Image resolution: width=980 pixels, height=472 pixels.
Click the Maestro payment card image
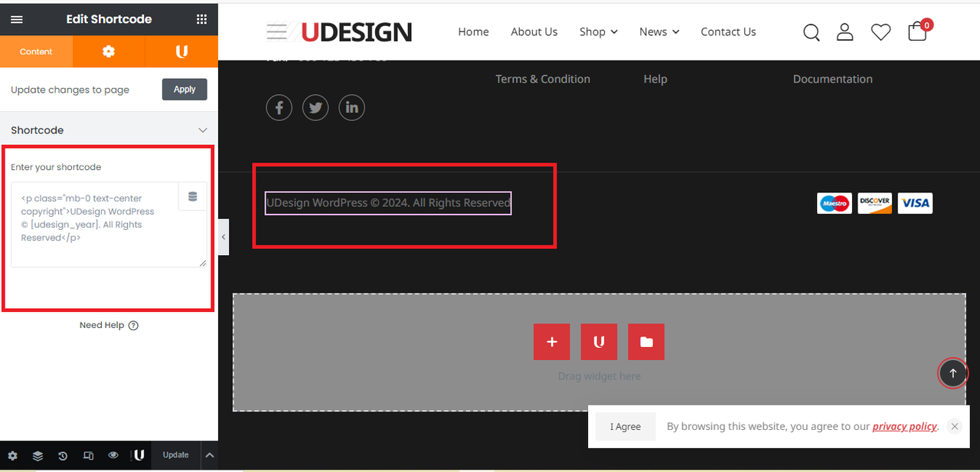pyautogui.click(x=835, y=203)
